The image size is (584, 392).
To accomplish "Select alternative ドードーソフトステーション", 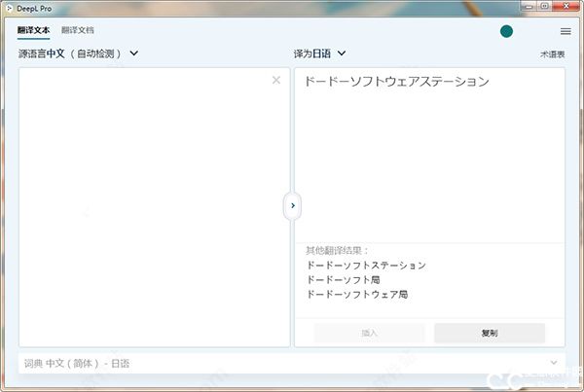I will point(366,265).
